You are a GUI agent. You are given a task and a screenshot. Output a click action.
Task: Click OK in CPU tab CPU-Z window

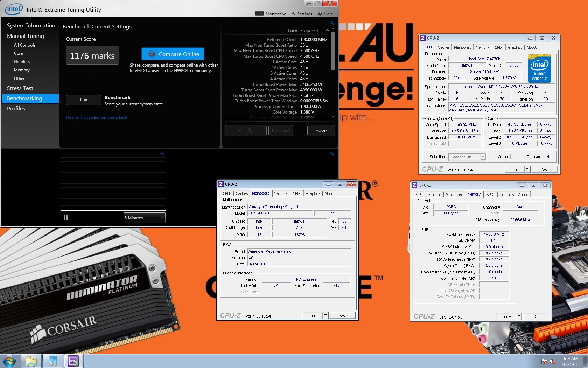pyautogui.click(x=544, y=169)
